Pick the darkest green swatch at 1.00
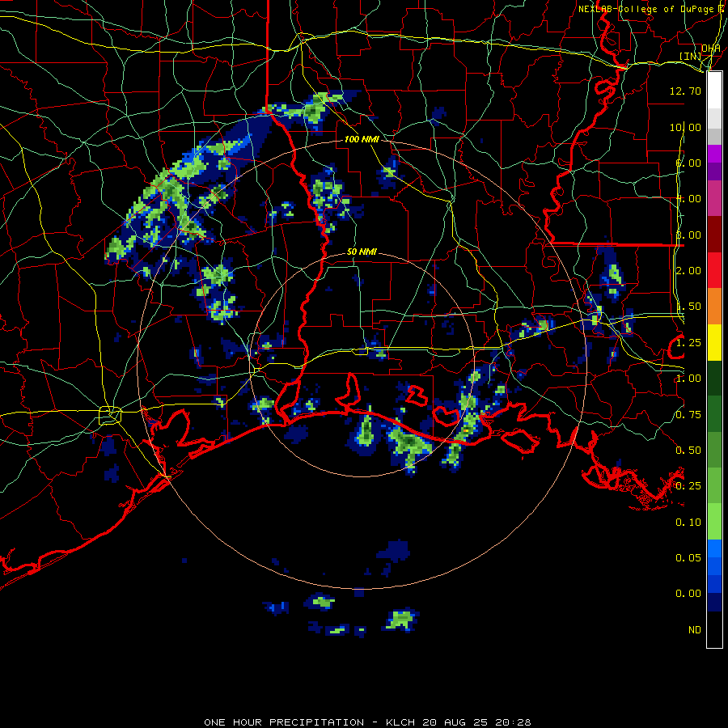 tap(714, 379)
